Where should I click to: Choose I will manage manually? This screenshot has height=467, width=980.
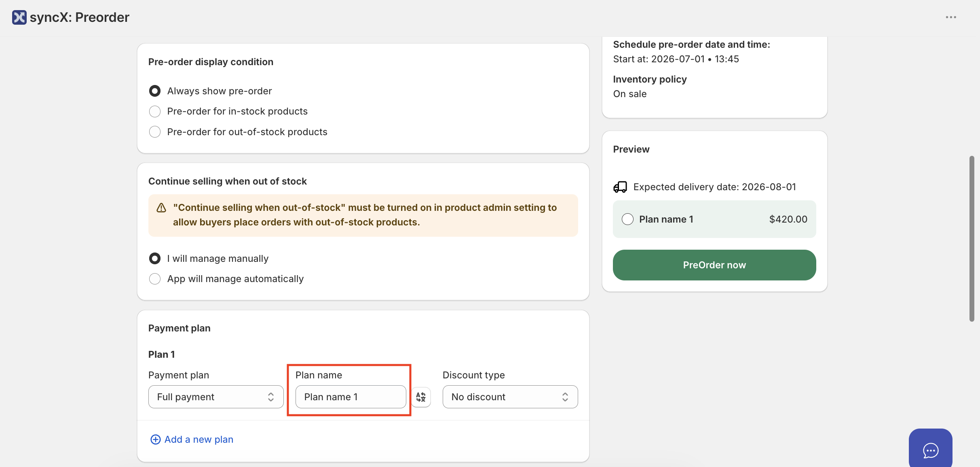pyautogui.click(x=155, y=259)
